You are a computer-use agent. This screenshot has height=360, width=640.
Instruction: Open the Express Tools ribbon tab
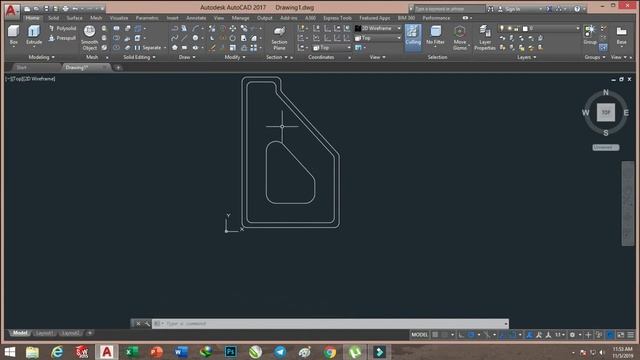(x=337, y=18)
